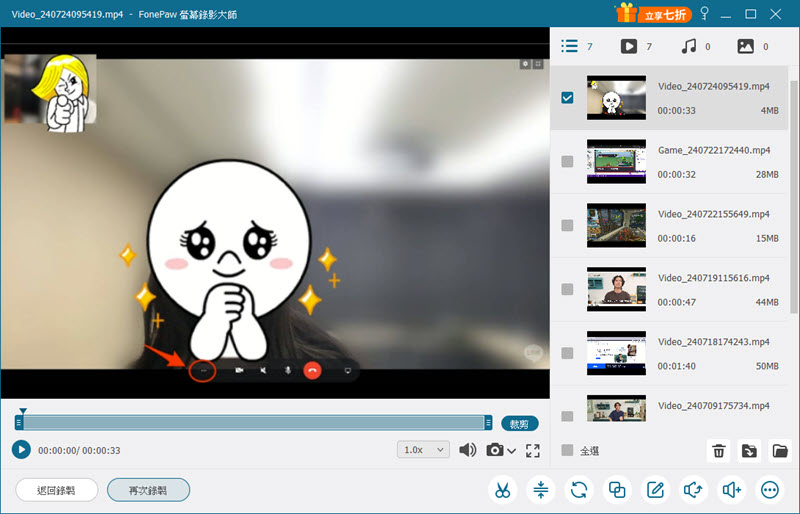Click the Video_240719115616.mp4 filename
The width and height of the screenshot is (800, 514).
[x=713, y=278]
